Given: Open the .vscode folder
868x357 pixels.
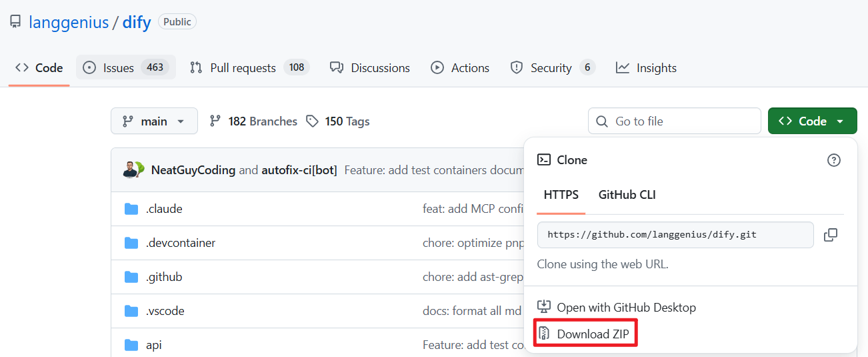Looking at the screenshot, I should point(165,311).
